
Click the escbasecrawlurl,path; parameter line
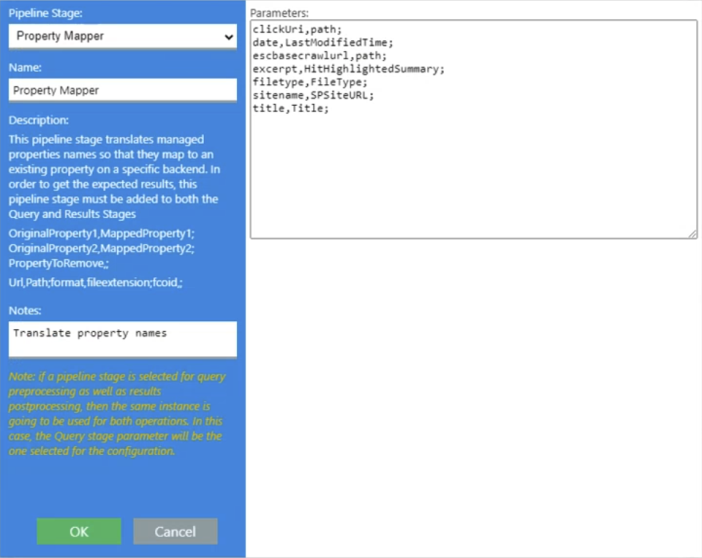click(319, 56)
